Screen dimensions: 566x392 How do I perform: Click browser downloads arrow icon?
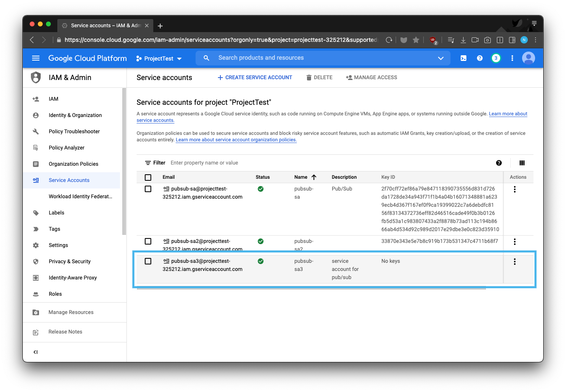point(463,40)
